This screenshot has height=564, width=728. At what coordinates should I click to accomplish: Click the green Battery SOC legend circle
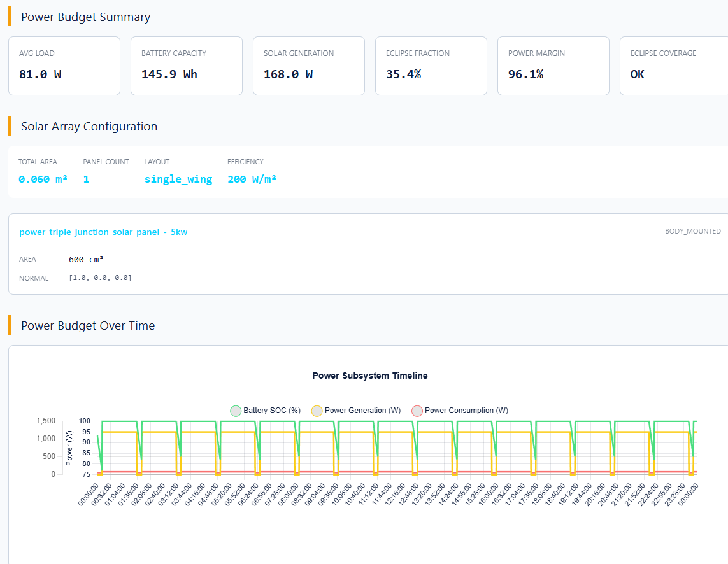(x=236, y=411)
